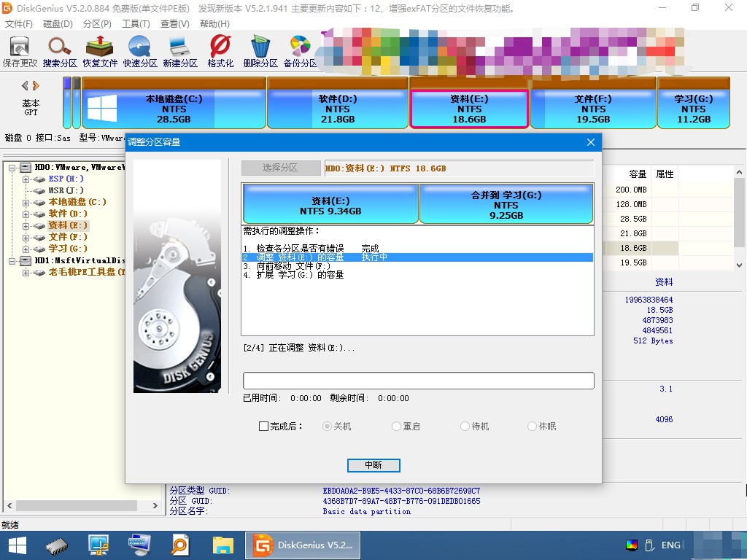Open the 文件(F) menu

(x=18, y=24)
